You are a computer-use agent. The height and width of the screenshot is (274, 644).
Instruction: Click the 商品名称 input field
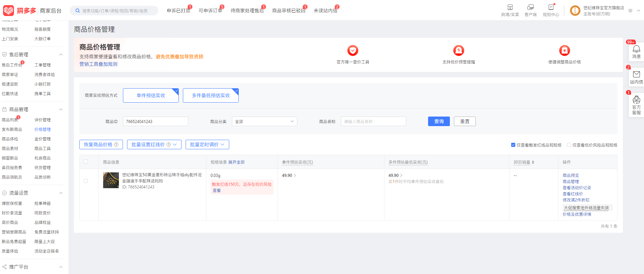tap(373, 121)
